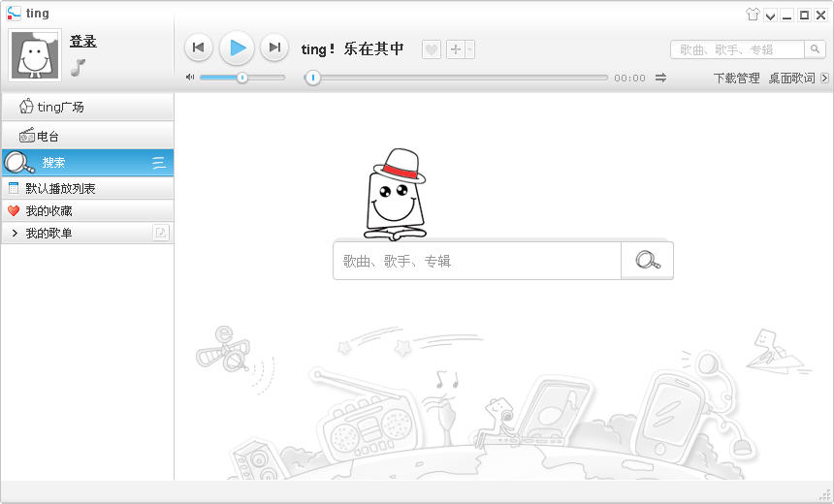Image resolution: width=834 pixels, height=504 pixels.
Task: Create new playlist icon on 我的歌单
Action: point(161,233)
